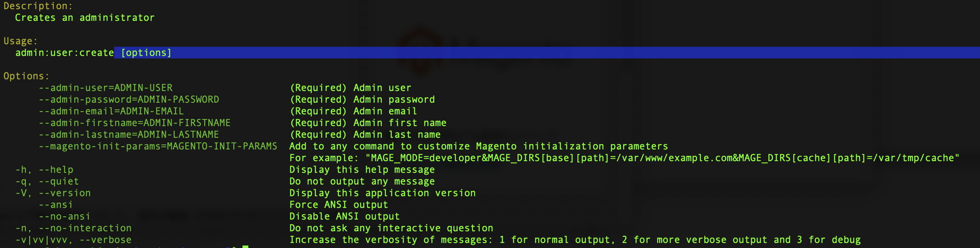Click the --admin-firstname=ADMIN-FIRSTNAME option
Image resolution: width=980 pixels, height=248 pixels.
(x=135, y=123)
